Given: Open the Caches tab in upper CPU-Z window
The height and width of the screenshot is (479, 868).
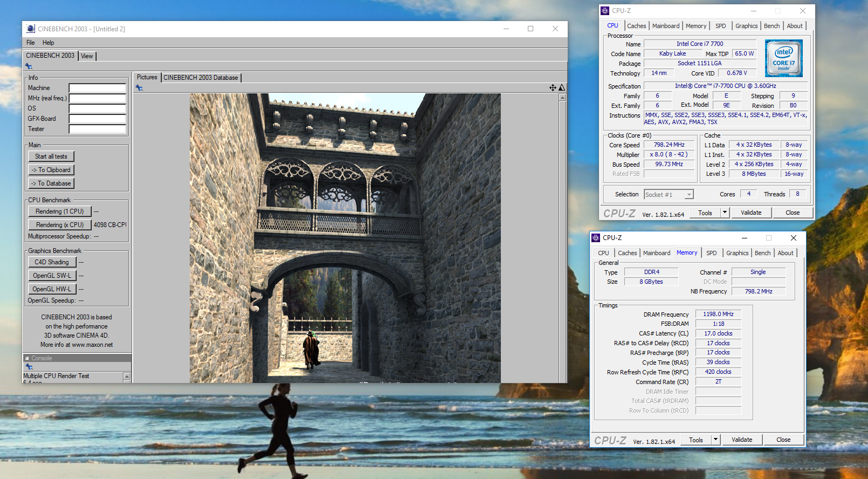Looking at the screenshot, I should tap(636, 26).
